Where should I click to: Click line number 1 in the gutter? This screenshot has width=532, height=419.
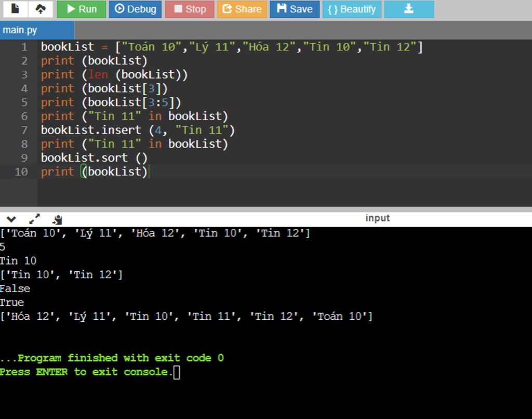[24, 47]
